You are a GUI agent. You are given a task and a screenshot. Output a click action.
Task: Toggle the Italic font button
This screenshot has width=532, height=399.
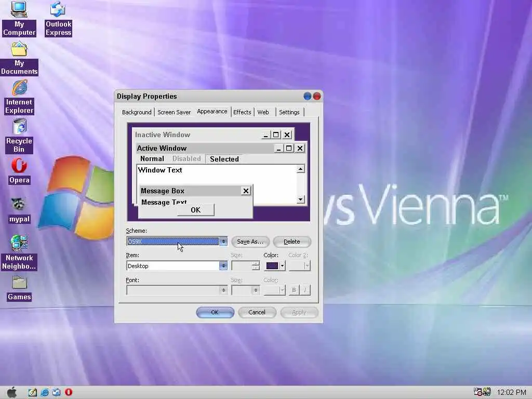[x=305, y=290]
